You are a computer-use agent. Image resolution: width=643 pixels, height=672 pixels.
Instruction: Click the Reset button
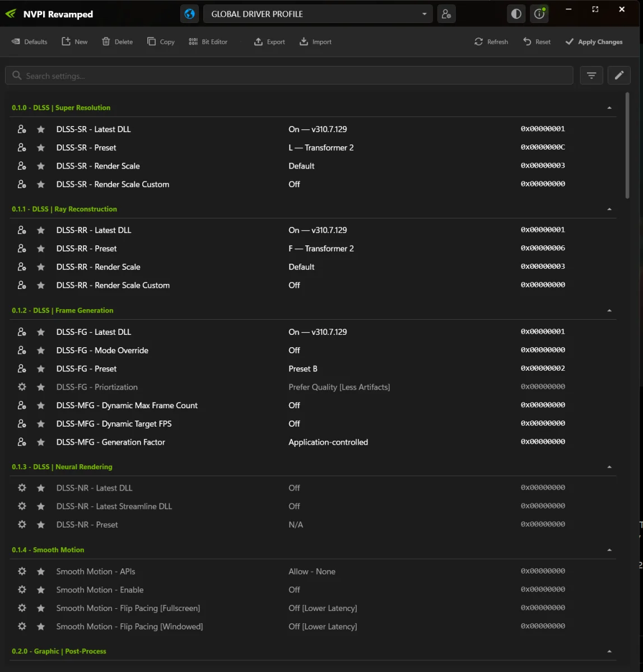tap(537, 42)
